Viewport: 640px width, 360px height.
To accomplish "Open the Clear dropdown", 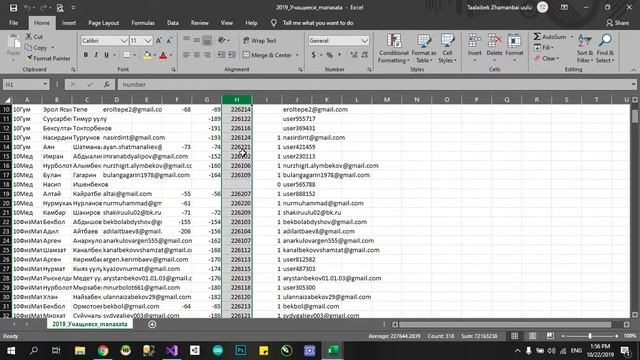I will [546, 58].
